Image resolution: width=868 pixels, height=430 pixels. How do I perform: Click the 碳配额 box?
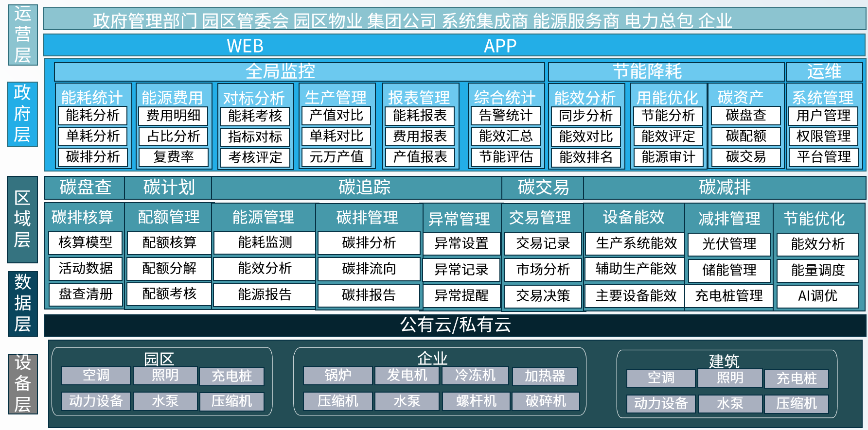tap(745, 137)
